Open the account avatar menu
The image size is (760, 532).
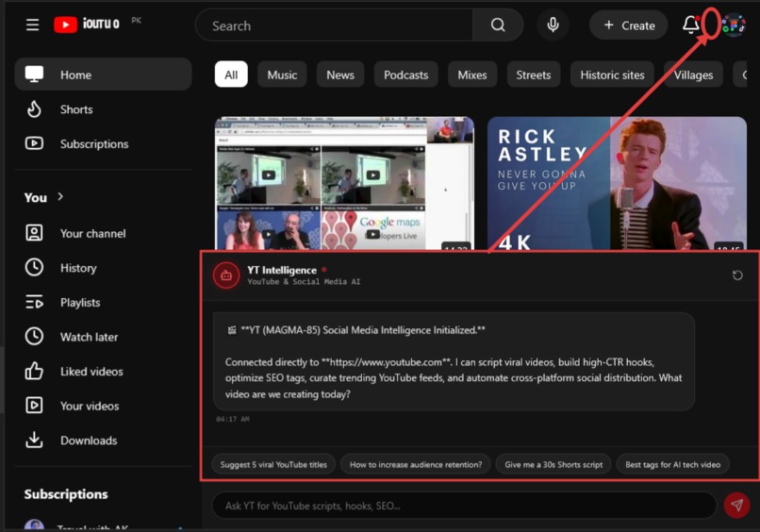[x=734, y=25]
